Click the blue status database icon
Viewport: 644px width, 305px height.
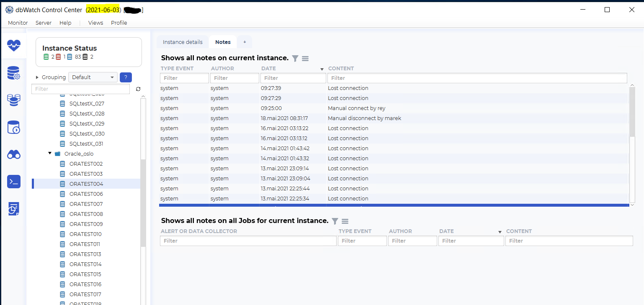tap(70, 57)
